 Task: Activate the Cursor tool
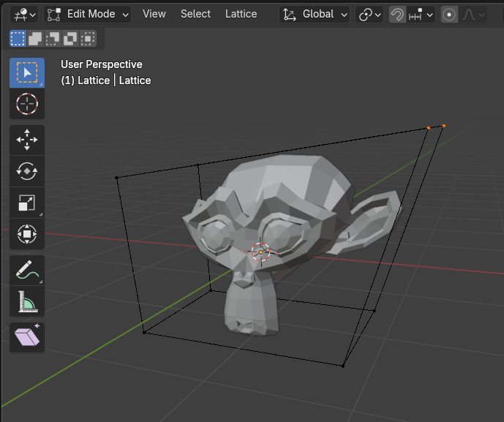(27, 104)
